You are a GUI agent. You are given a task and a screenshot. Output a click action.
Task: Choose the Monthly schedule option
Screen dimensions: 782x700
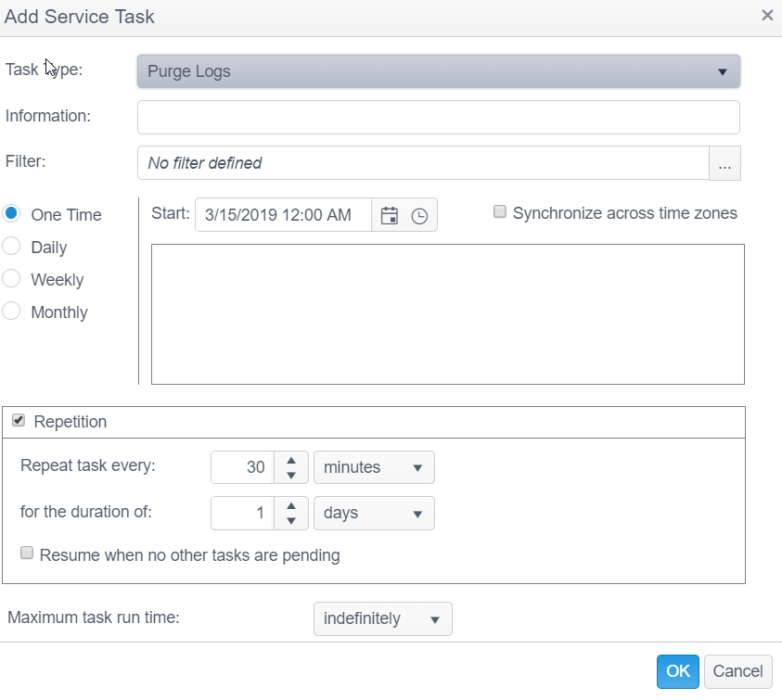point(12,312)
